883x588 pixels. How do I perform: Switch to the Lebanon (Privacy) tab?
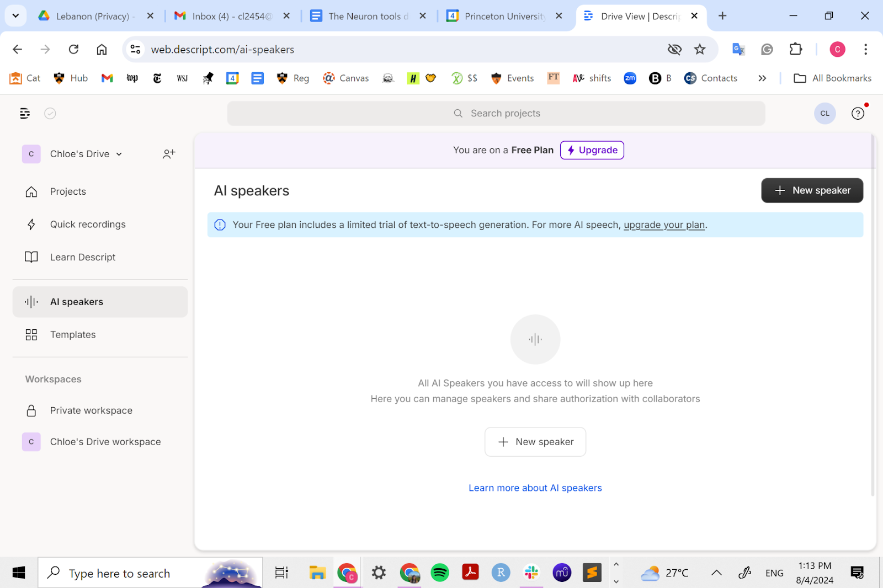click(95, 16)
